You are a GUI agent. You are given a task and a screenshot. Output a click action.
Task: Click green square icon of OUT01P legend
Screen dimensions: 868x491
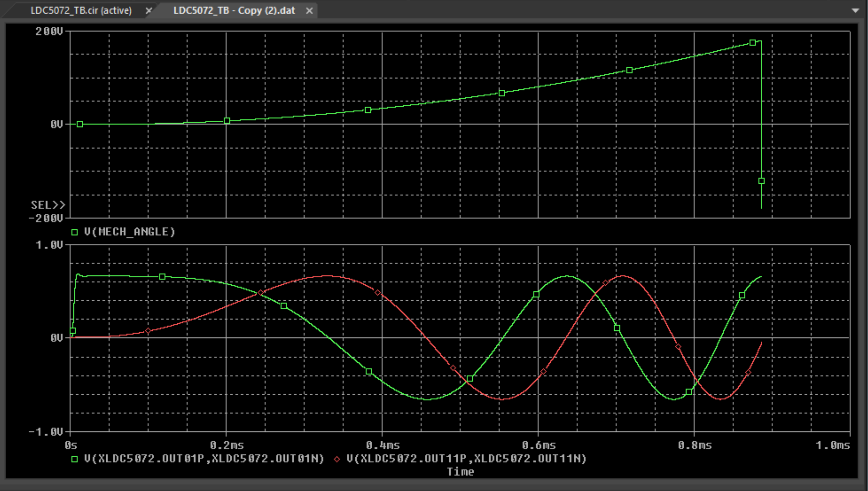point(74,459)
